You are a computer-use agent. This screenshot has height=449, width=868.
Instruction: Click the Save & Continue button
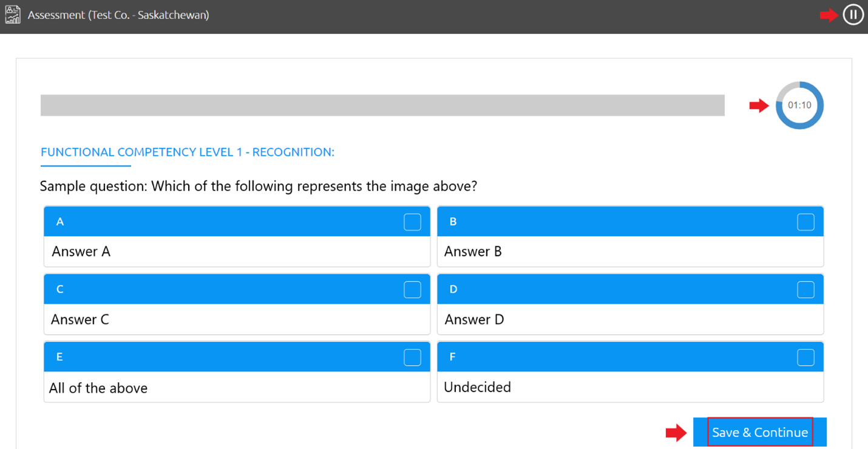760,432
